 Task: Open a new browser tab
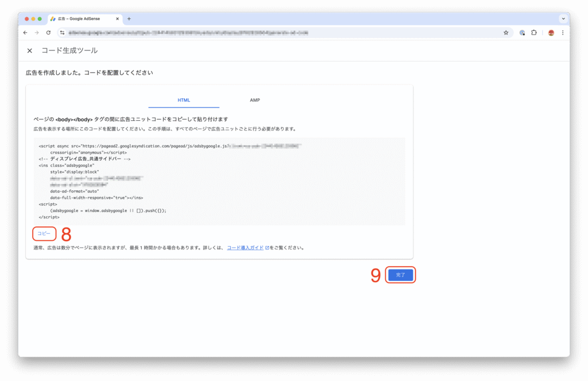point(129,19)
